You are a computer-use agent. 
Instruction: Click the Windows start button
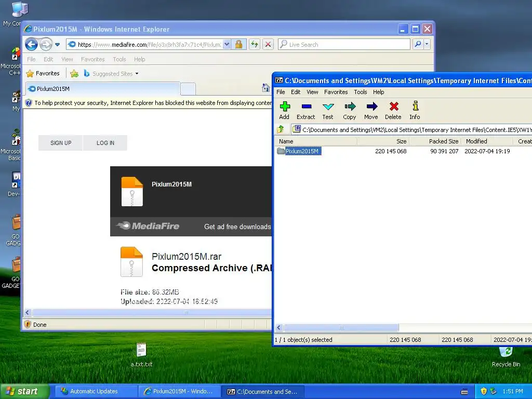click(x=24, y=391)
